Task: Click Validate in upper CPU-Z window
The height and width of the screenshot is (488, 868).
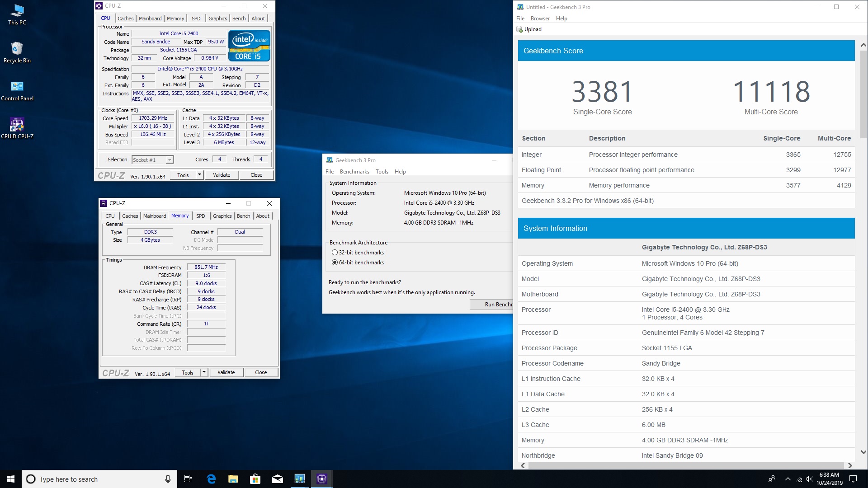Action: (222, 175)
